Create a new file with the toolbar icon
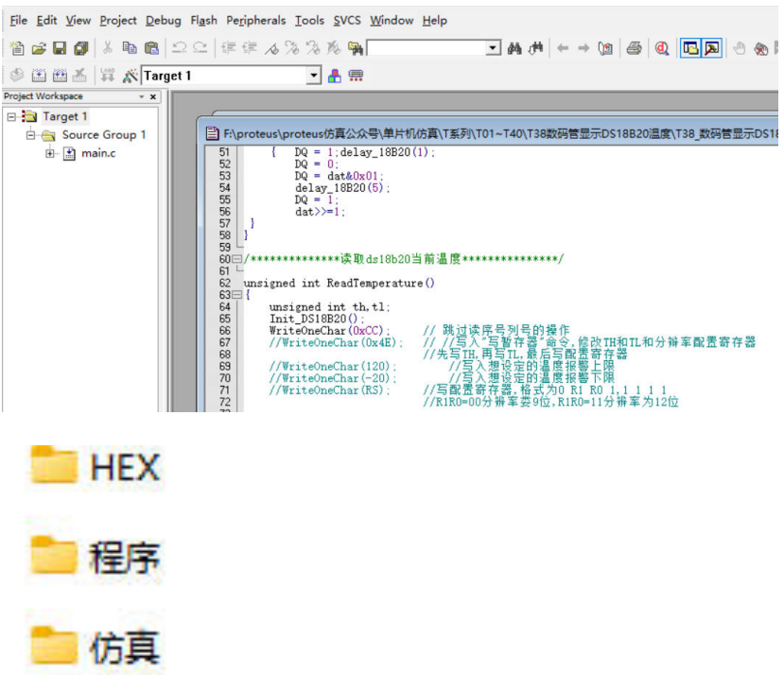784x675 pixels. (x=17, y=48)
